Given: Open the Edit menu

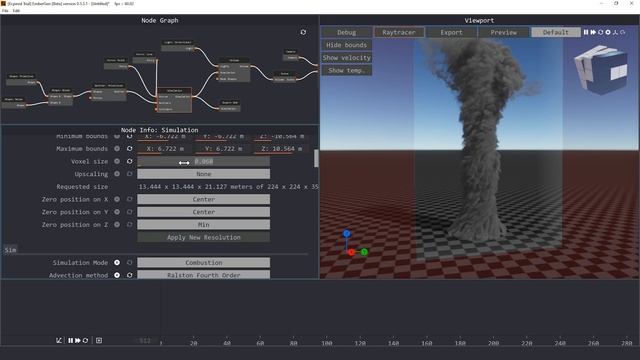Looking at the screenshot, I should click(16, 11).
